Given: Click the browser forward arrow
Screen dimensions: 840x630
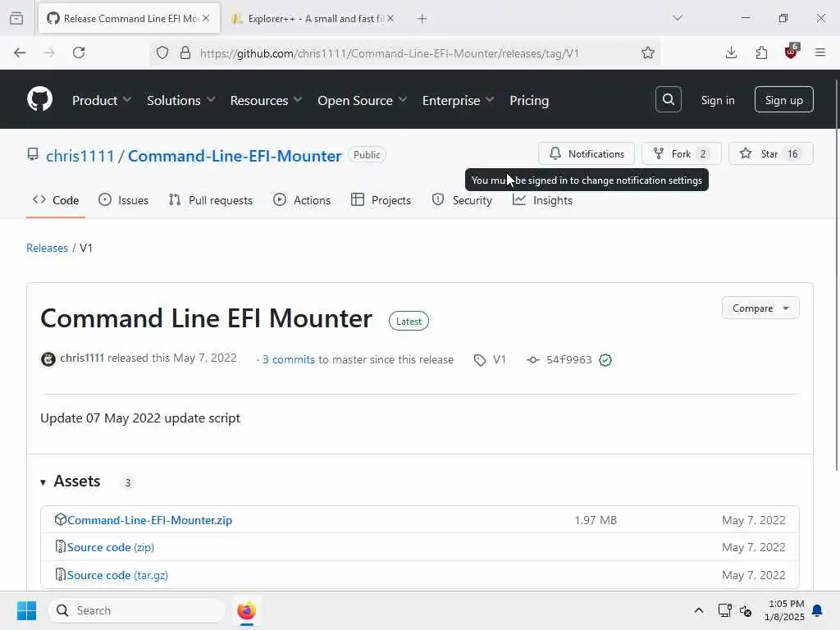Looking at the screenshot, I should (x=49, y=52).
